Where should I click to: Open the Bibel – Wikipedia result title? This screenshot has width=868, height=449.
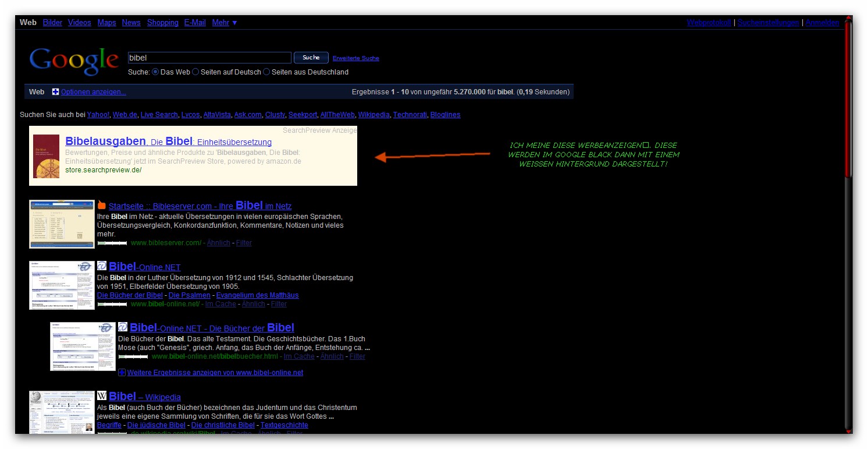coord(145,397)
